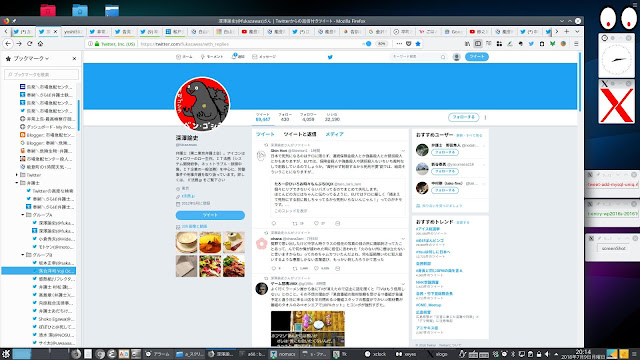This screenshot has width=640, height=360.
Task: Switch to the first YouTube tab
Action: [x=250, y=31]
